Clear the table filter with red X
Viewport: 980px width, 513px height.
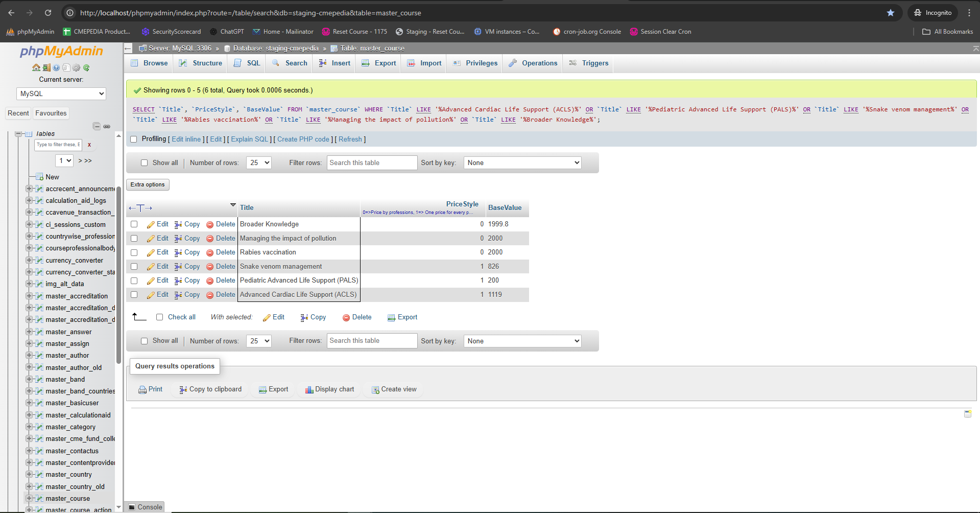click(89, 145)
